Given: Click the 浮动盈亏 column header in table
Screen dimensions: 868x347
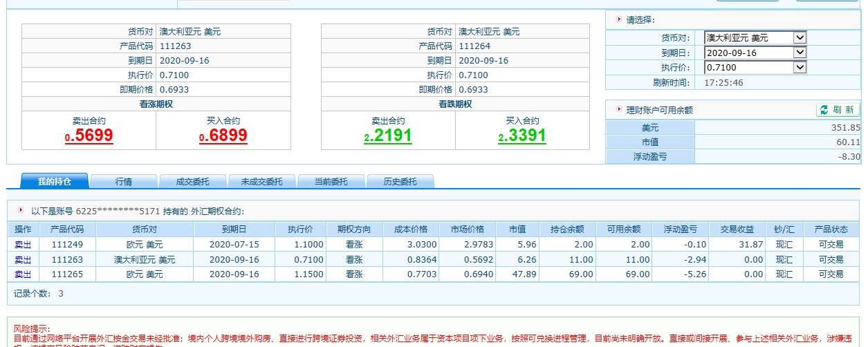Looking at the screenshot, I should point(680,229).
